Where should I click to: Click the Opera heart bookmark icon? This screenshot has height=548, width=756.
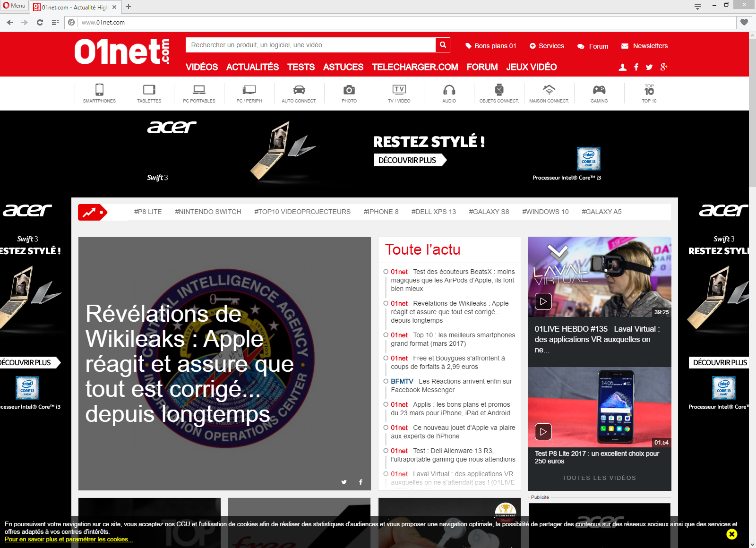(x=744, y=22)
